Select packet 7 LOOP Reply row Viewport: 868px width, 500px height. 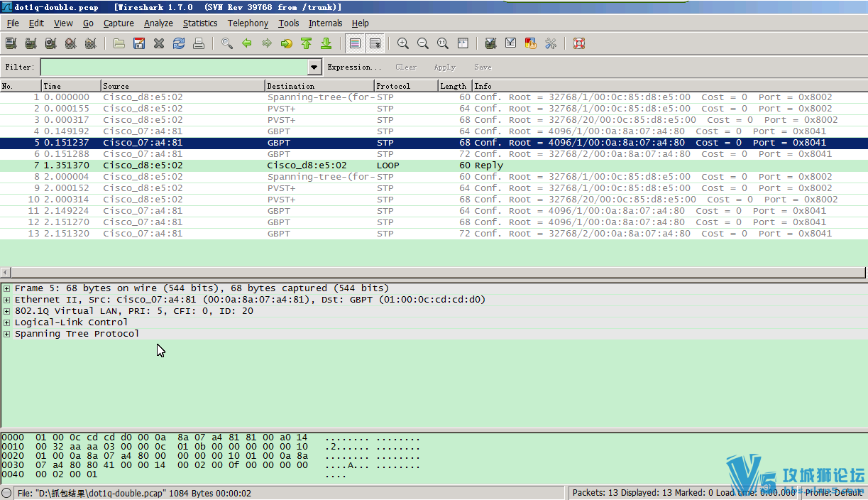(434, 165)
